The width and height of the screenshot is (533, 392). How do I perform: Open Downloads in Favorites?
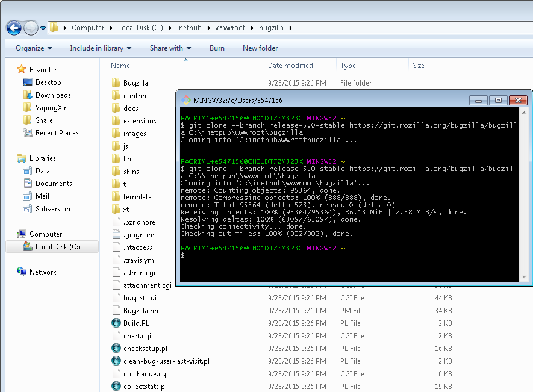pyautogui.click(x=53, y=95)
